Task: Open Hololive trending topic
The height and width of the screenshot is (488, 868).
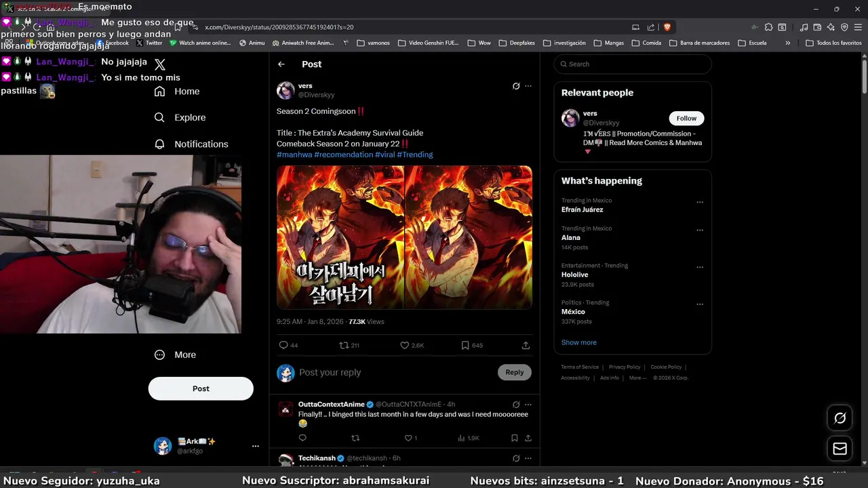Action: coord(574,274)
